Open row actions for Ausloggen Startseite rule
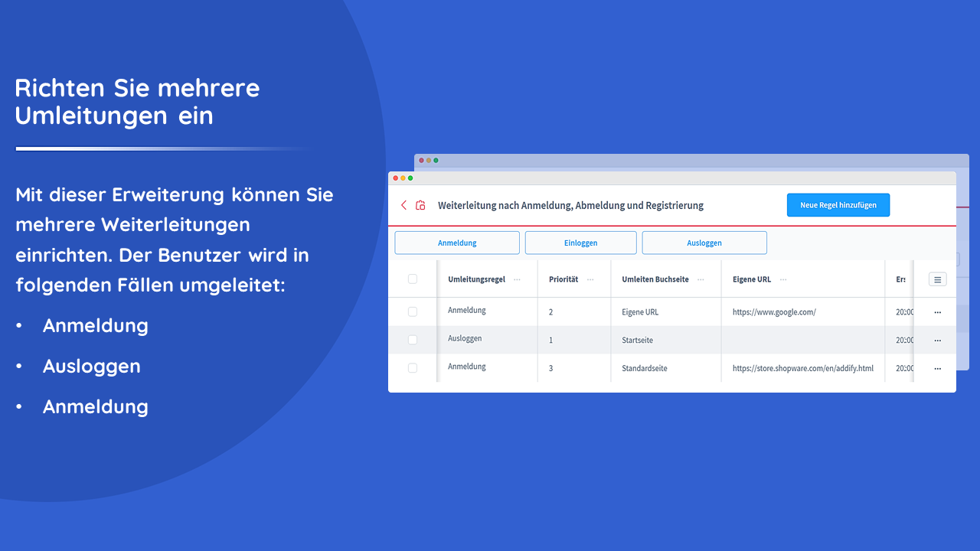980x551 pixels. (x=937, y=340)
